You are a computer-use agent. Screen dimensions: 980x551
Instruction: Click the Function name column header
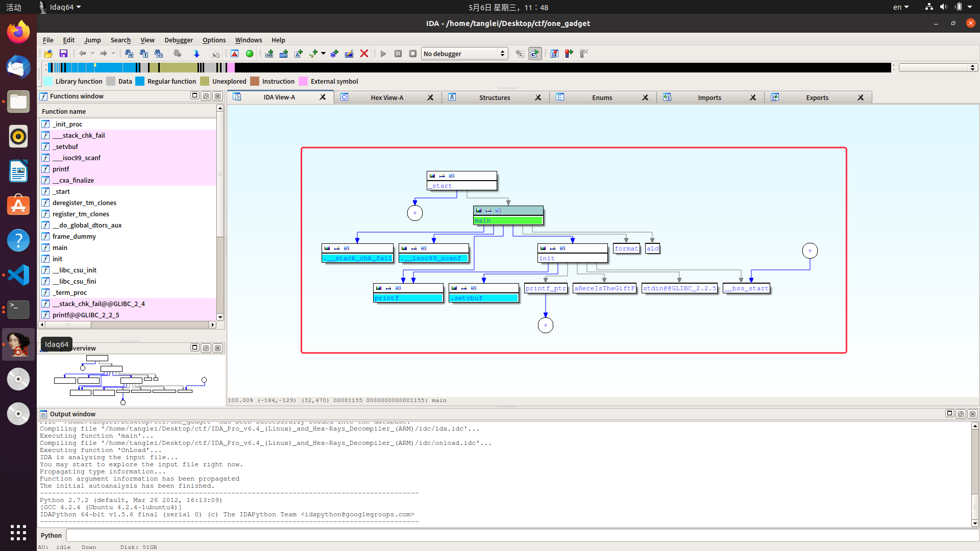pos(64,111)
